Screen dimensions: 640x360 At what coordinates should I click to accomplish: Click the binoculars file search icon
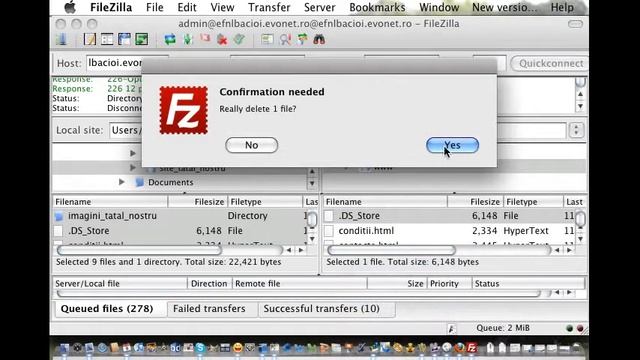[x=319, y=40]
